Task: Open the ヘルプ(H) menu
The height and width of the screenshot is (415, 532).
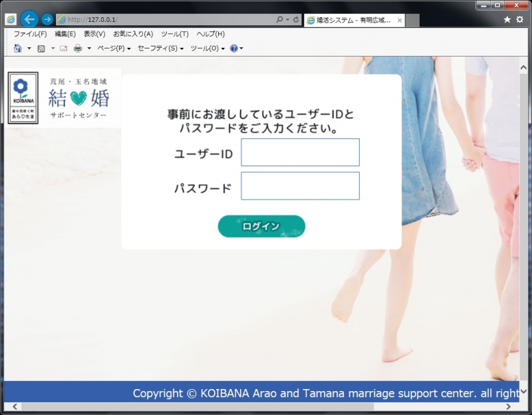Action: (x=210, y=34)
